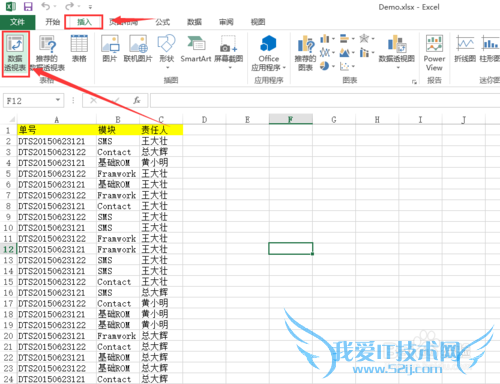Screen dimensions: 500x384
Task: Expand Office Apps dropdown arrow
Action: tap(284, 68)
